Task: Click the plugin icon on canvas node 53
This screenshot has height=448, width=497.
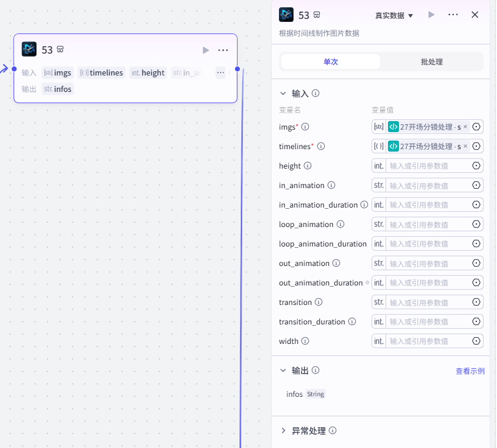Action: tap(29, 49)
